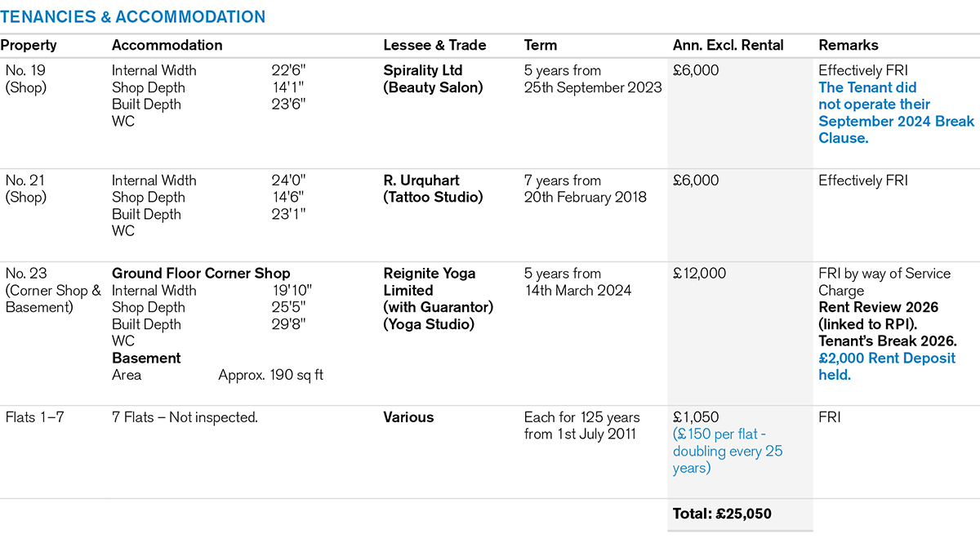Click the Lessee & Trade column header
Image resolution: width=980 pixels, height=539 pixels.
pyautogui.click(x=434, y=46)
